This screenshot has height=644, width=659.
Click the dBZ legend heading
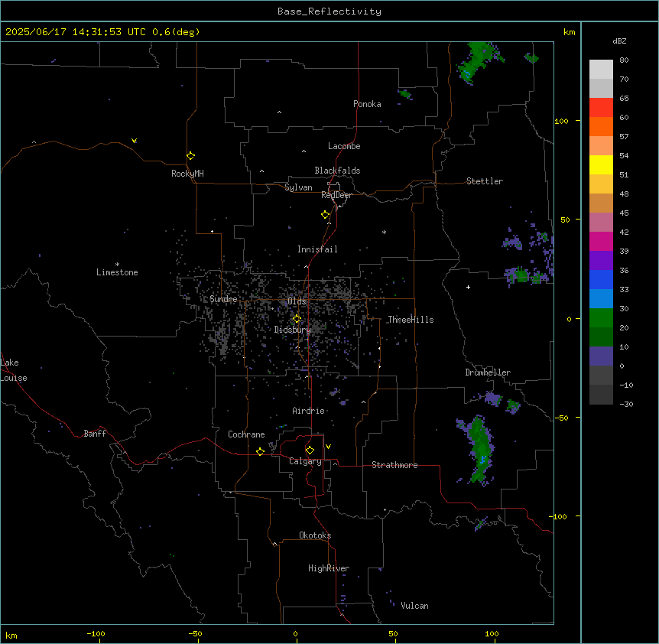(x=619, y=41)
